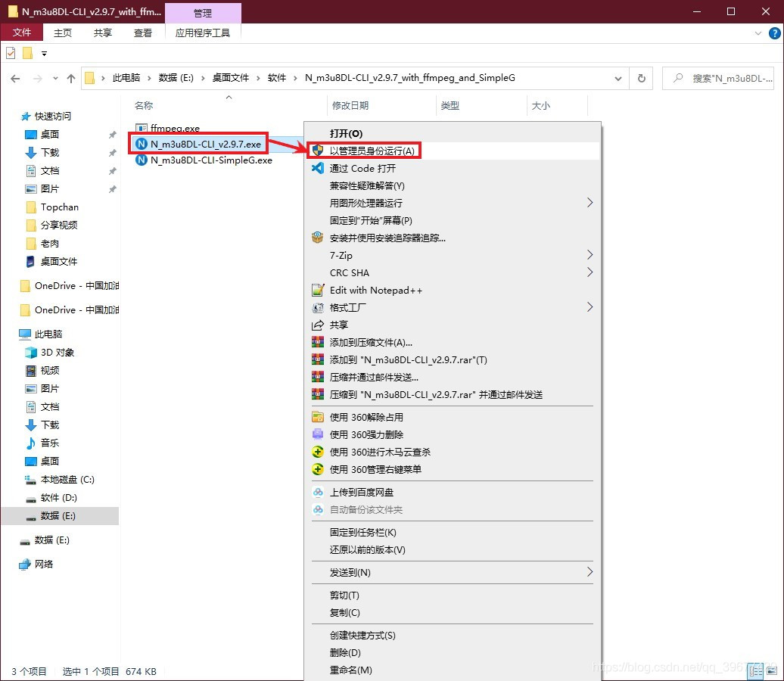Select the file N_m3u8DL-CLI-SimpleG.exe
This screenshot has width=784, height=681.
pyautogui.click(x=211, y=160)
